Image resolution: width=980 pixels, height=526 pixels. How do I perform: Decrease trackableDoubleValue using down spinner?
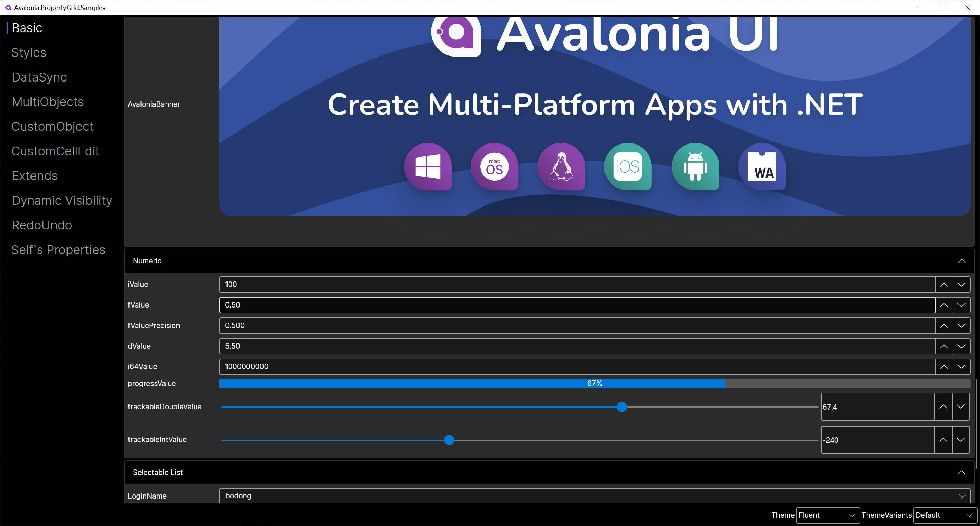[x=960, y=406]
